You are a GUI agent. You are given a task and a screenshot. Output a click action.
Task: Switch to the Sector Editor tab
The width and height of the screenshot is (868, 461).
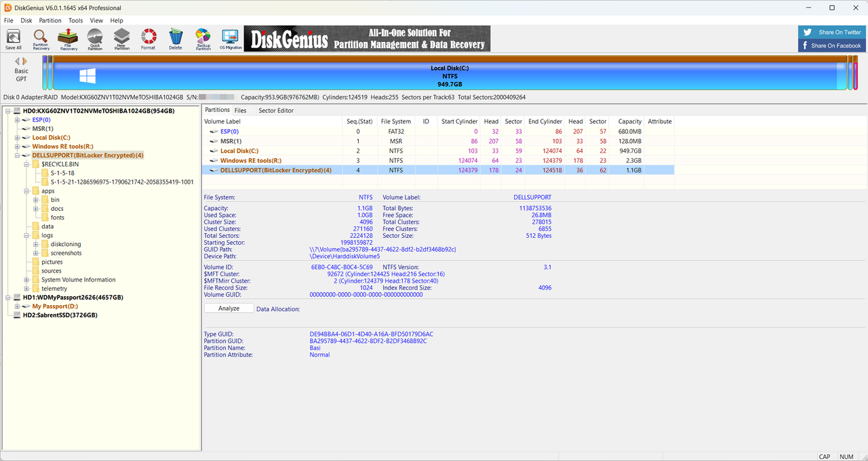[x=276, y=110]
